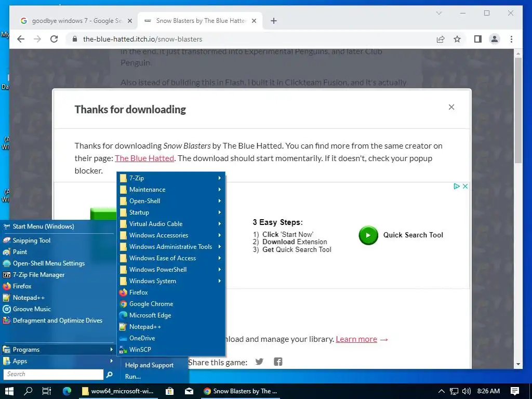532x399 pixels.
Task: Expand the Maintenance folder
Action: (171, 189)
